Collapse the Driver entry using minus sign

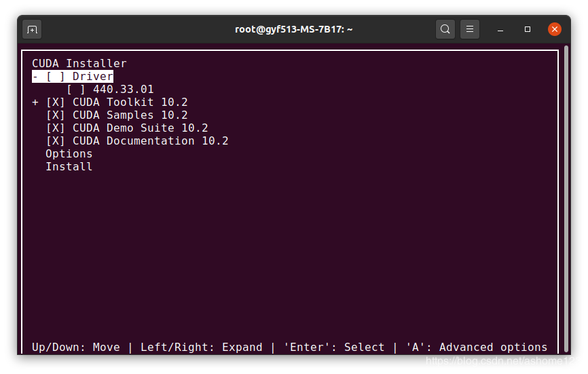point(35,77)
